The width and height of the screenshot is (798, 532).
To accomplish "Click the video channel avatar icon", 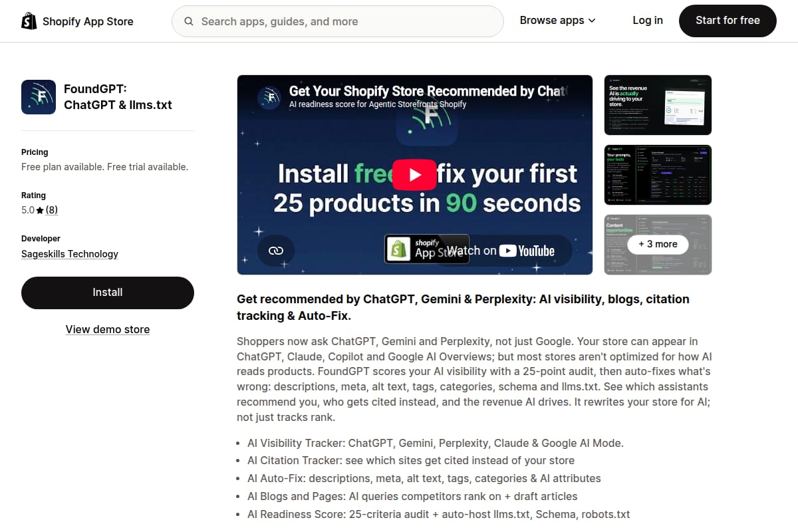I will pyautogui.click(x=269, y=98).
